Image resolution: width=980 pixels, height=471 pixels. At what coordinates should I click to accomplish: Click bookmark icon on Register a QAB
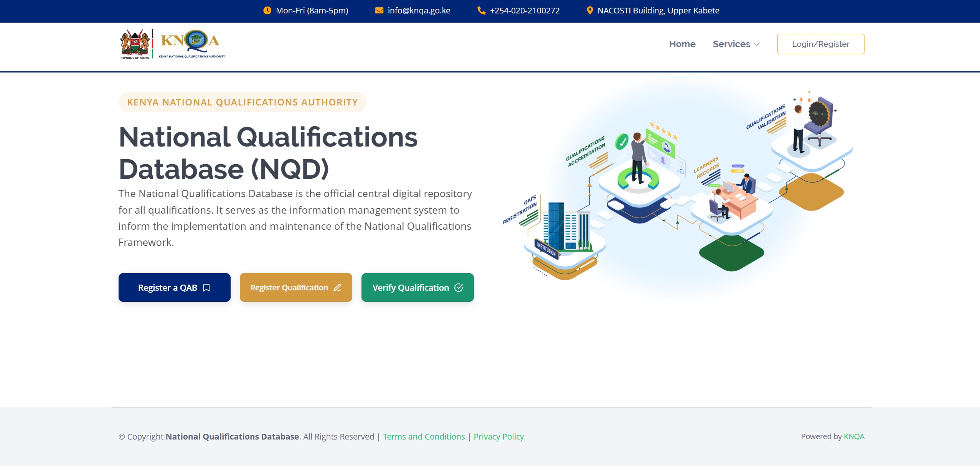point(206,288)
